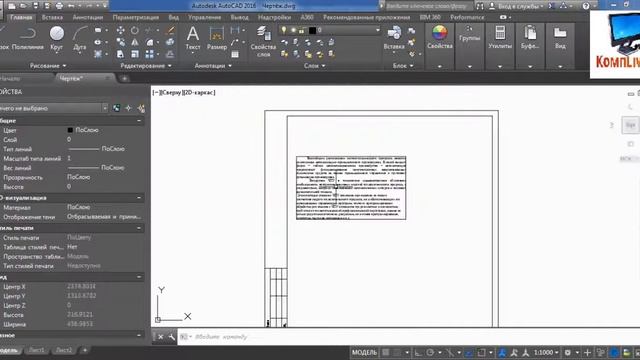Click the Array tool in Редактирование panel
Screen dimensions: 640x360
(150, 54)
